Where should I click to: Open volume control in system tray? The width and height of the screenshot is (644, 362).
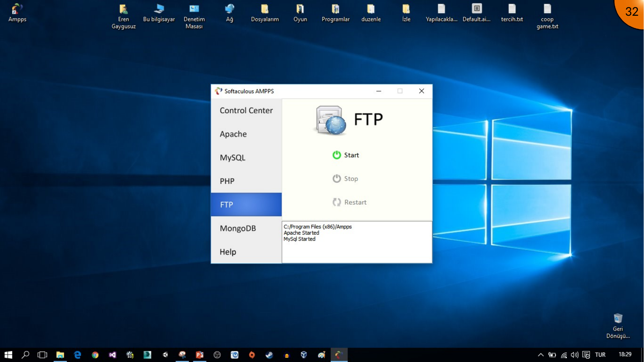pyautogui.click(x=575, y=355)
